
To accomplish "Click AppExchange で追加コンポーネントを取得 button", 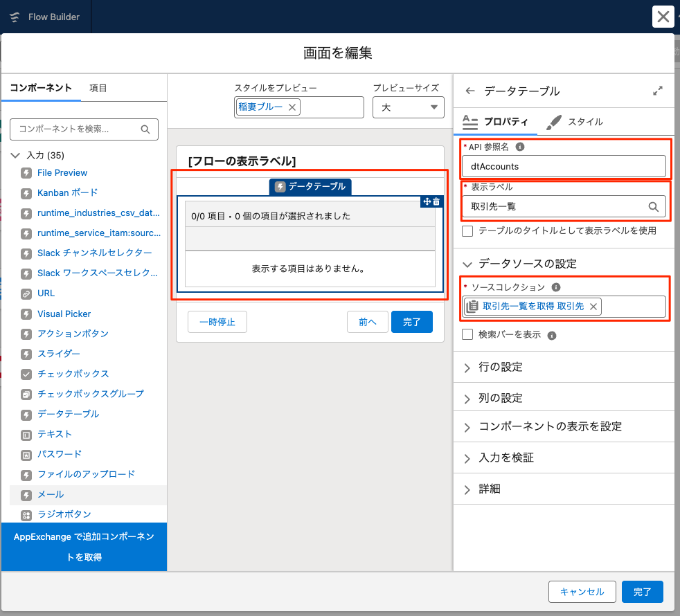I will pos(84,547).
